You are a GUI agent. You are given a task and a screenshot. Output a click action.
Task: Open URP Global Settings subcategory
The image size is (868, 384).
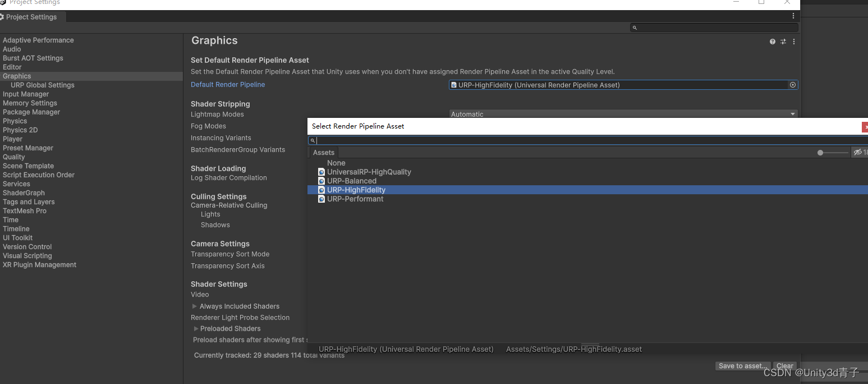(43, 85)
